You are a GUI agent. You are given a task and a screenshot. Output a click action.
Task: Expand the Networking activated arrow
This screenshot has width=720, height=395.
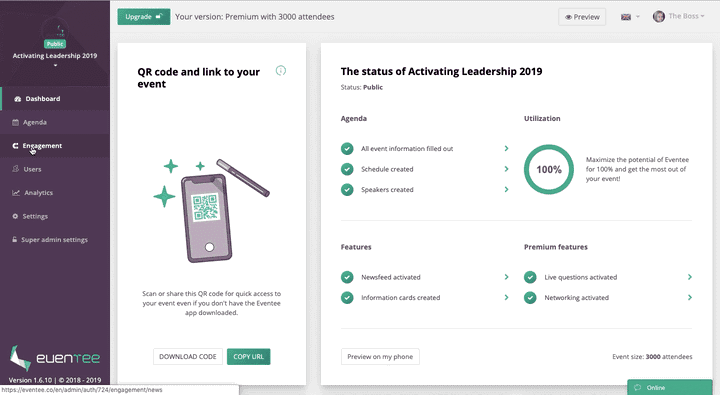(x=690, y=298)
